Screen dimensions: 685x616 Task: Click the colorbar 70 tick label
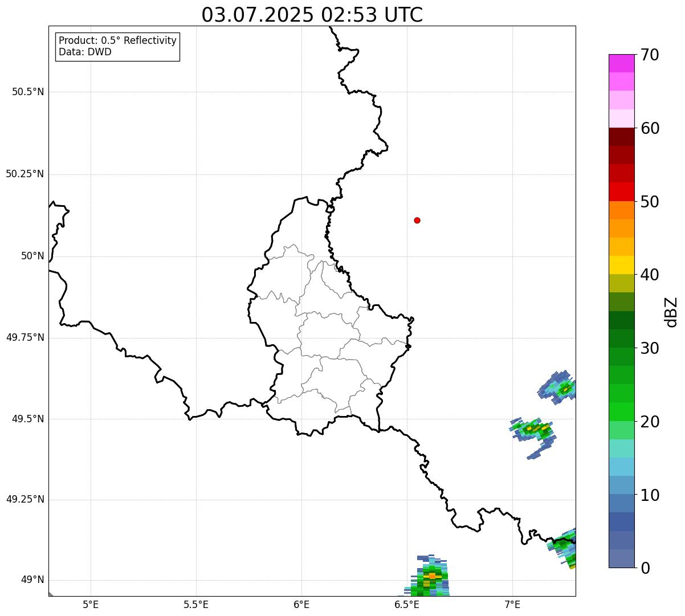tap(650, 55)
